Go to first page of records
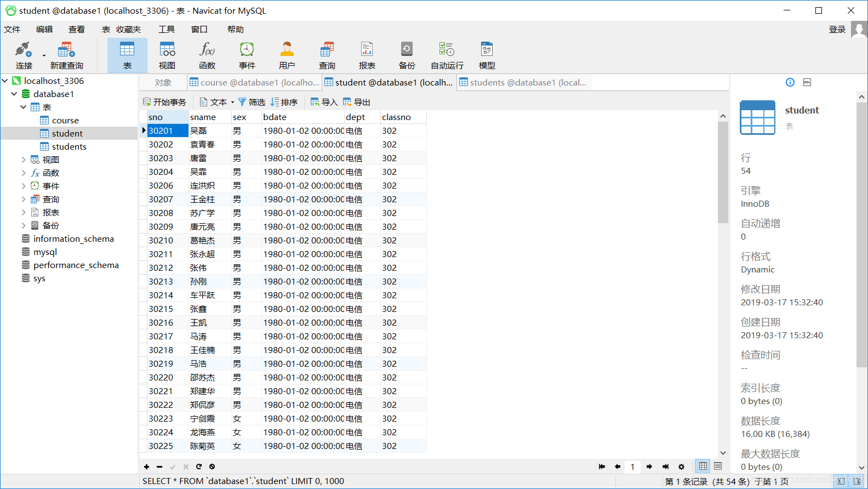Viewport: 868px width, 489px height. pyautogui.click(x=602, y=467)
